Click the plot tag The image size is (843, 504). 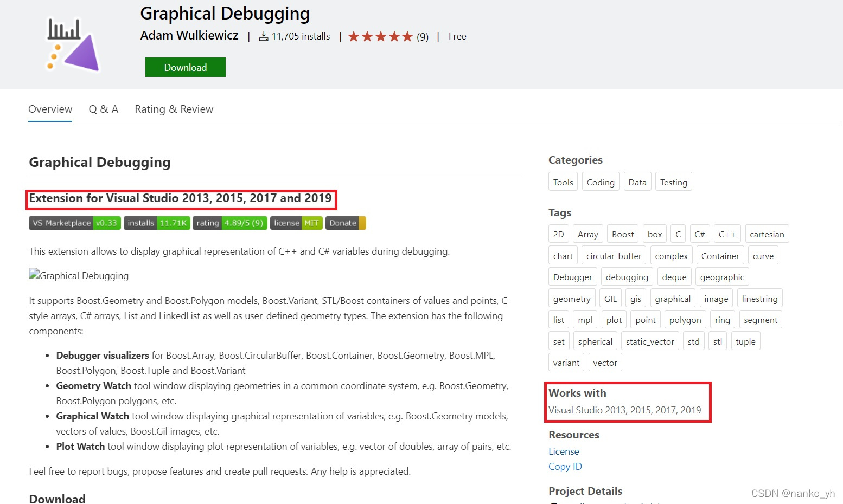[x=614, y=320]
